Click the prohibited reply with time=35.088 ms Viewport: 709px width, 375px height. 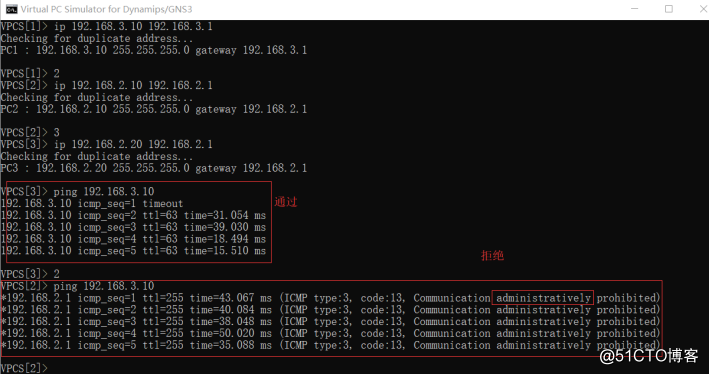(x=331, y=345)
